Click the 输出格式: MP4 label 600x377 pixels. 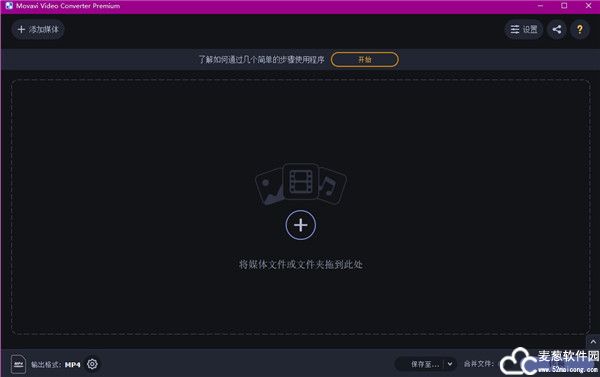[55, 364]
